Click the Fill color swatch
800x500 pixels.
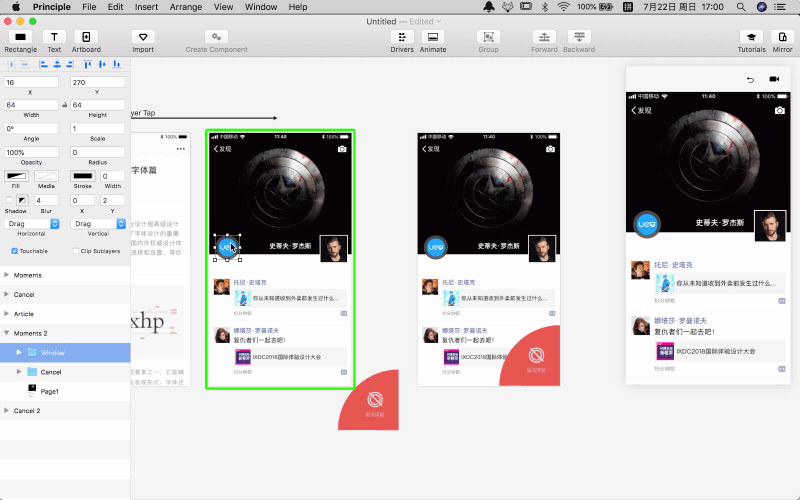16,176
